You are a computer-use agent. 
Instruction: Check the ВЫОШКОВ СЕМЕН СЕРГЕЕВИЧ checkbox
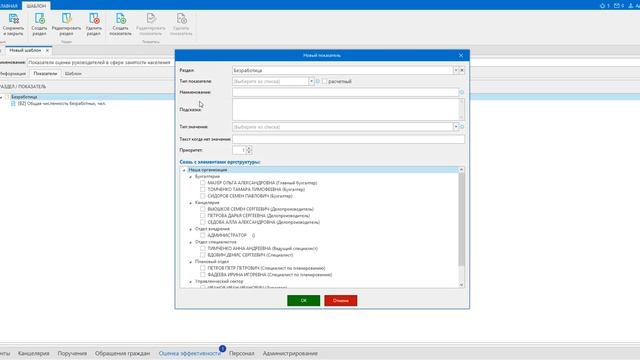pyautogui.click(x=202, y=209)
